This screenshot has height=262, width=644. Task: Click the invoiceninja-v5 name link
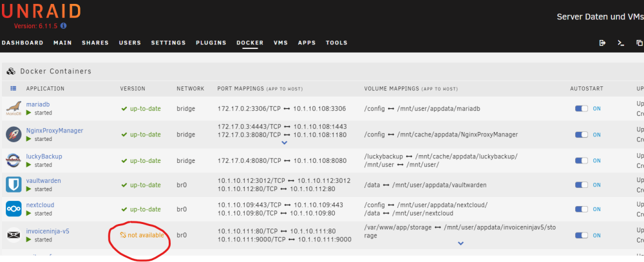tap(48, 231)
